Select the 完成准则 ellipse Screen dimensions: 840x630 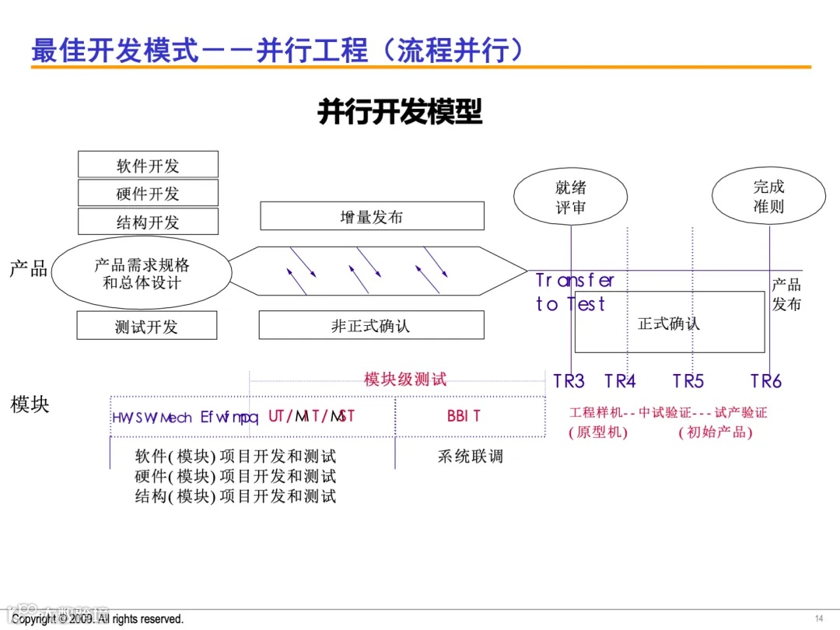pyautogui.click(x=768, y=195)
